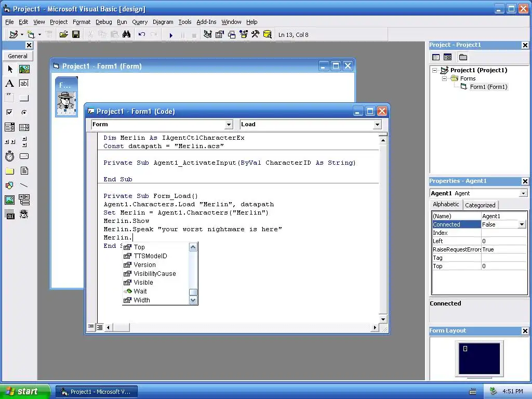The image size is (532, 399).
Task: Click the Windows start button
Action: click(25, 392)
